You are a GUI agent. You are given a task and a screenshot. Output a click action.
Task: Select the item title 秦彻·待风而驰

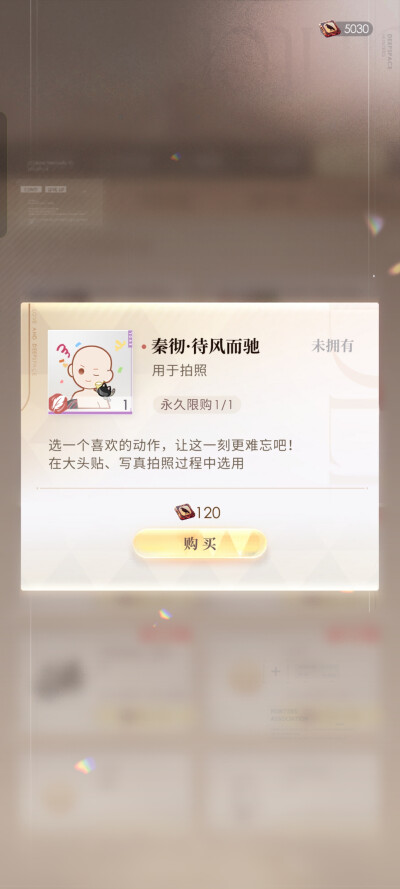(x=206, y=345)
